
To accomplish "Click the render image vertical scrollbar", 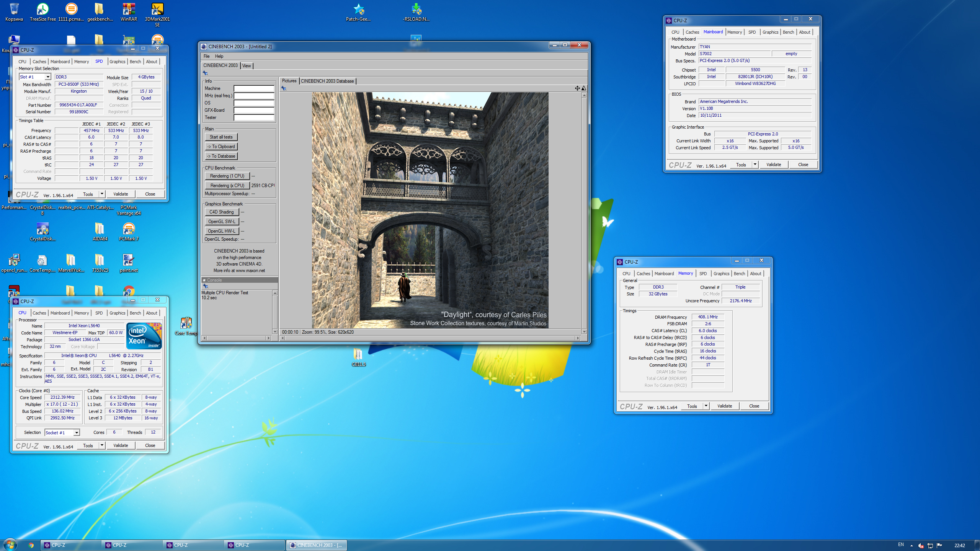I will [584, 213].
